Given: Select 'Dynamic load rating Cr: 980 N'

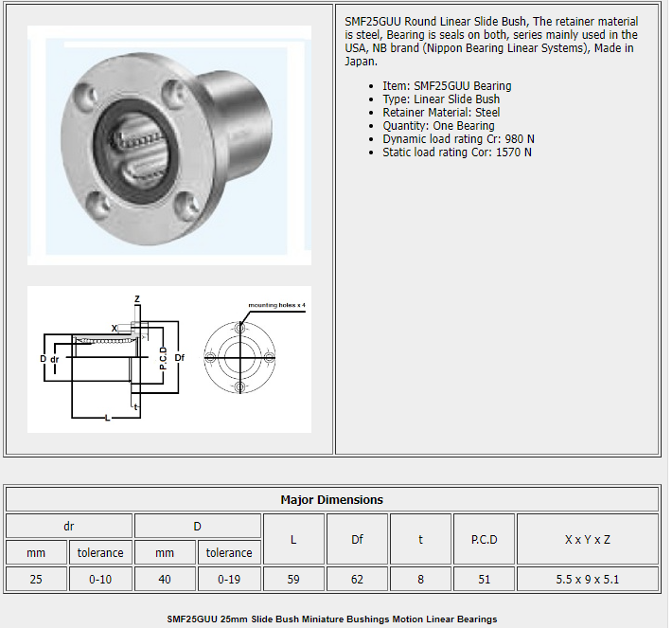Looking at the screenshot, I should coord(458,139).
